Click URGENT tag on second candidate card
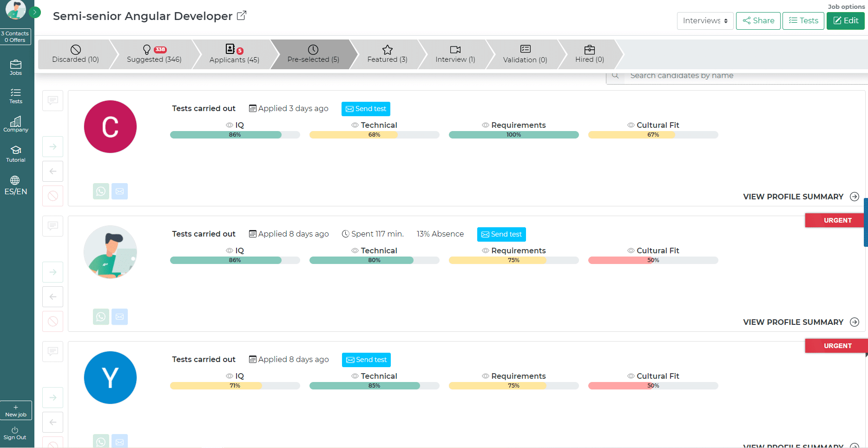 point(835,220)
